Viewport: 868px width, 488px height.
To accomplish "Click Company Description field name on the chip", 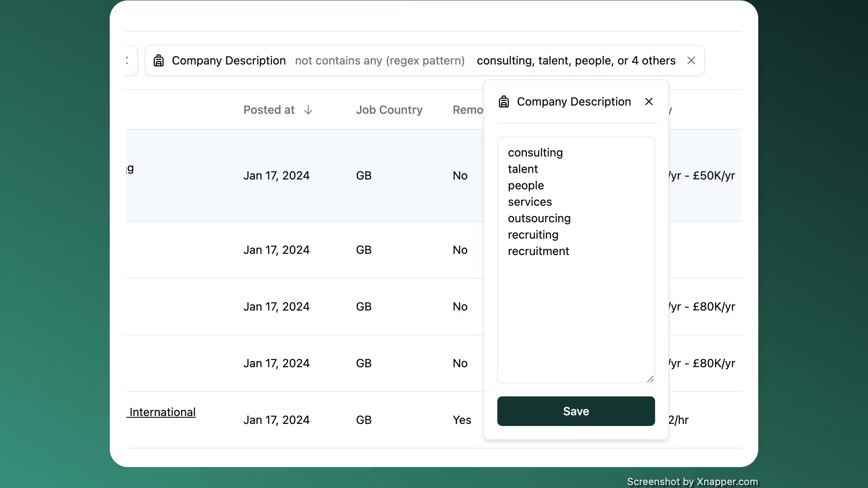I will [x=229, y=60].
